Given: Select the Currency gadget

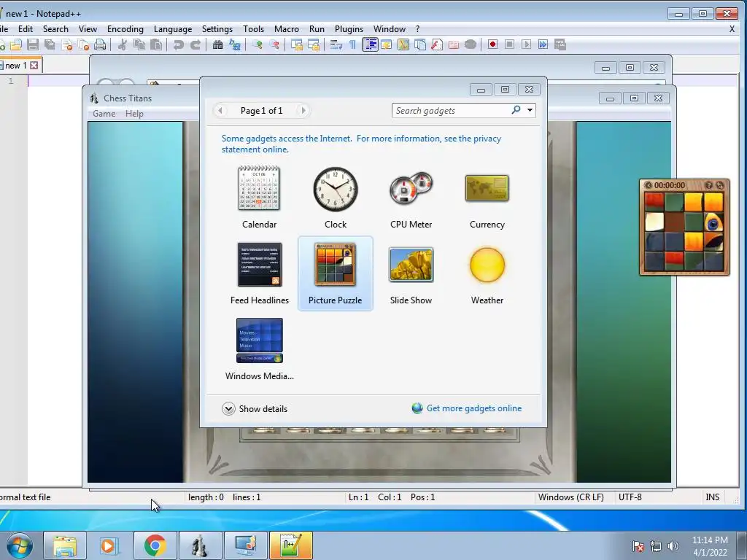Looking at the screenshot, I should click(487, 197).
